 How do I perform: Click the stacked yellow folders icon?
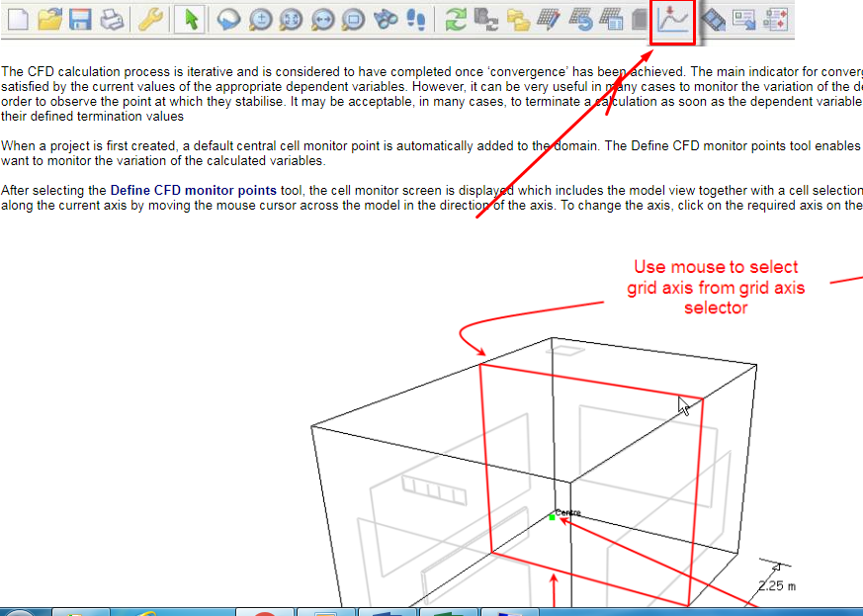point(518,20)
